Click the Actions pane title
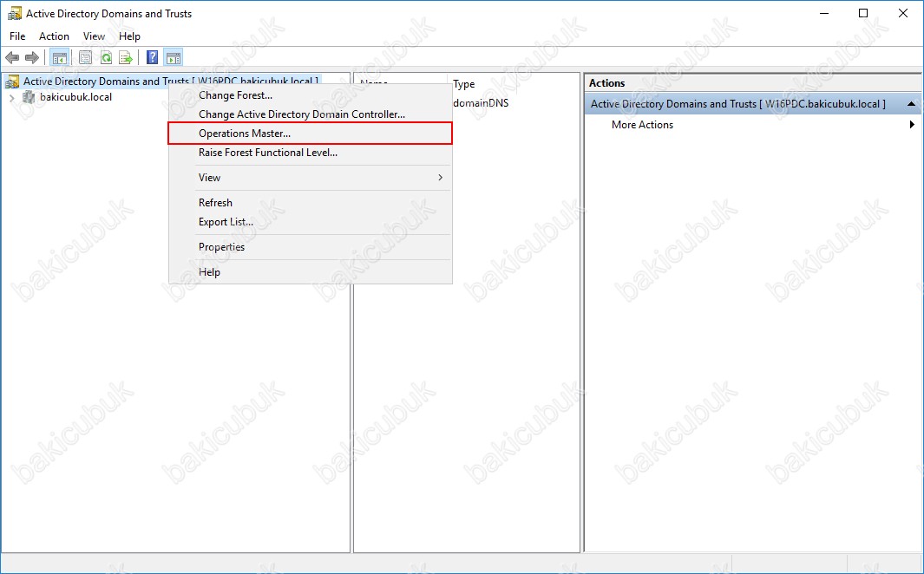 (x=607, y=83)
